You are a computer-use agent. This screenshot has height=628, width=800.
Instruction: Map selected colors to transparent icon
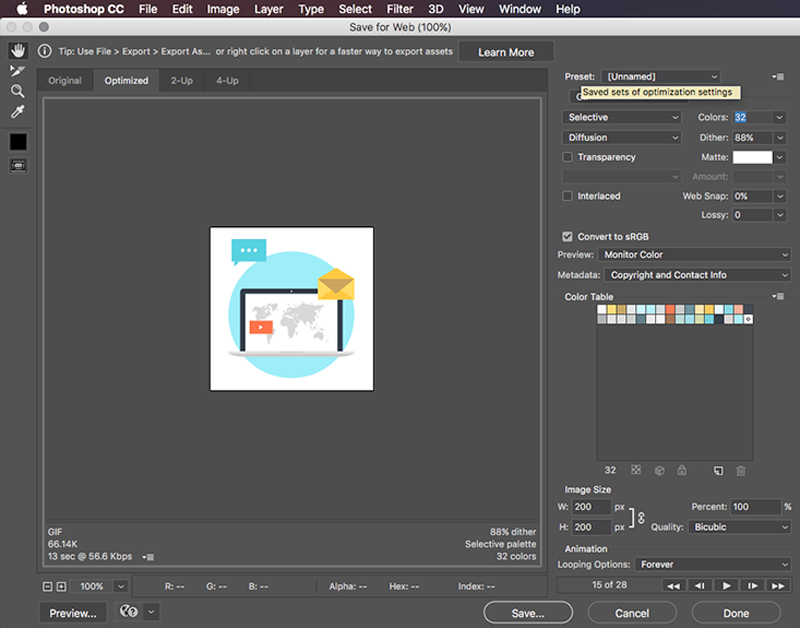636,470
